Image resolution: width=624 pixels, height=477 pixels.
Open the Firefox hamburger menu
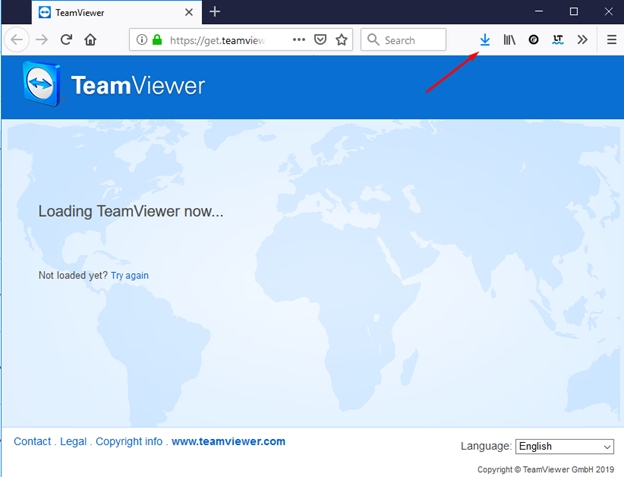click(x=612, y=40)
